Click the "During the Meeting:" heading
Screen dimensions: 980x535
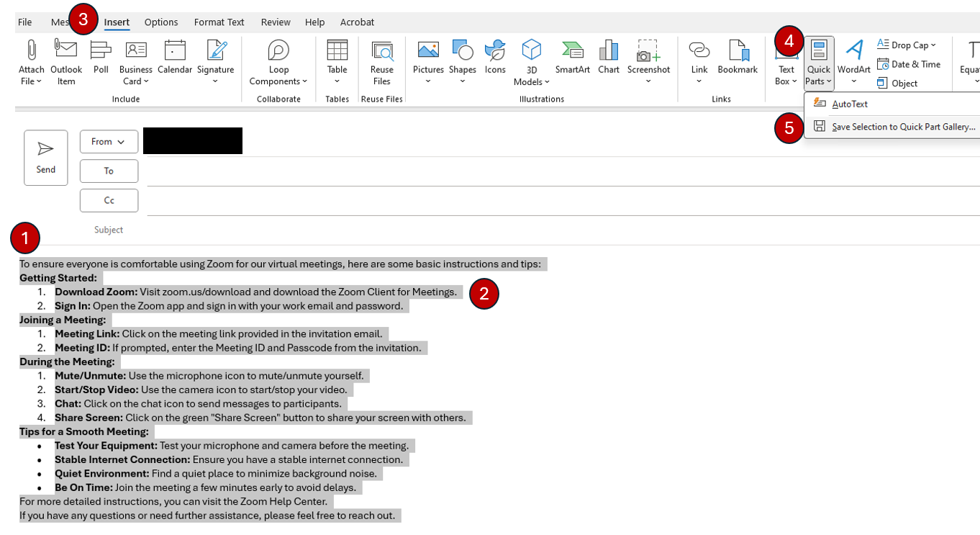tap(67, 361)
